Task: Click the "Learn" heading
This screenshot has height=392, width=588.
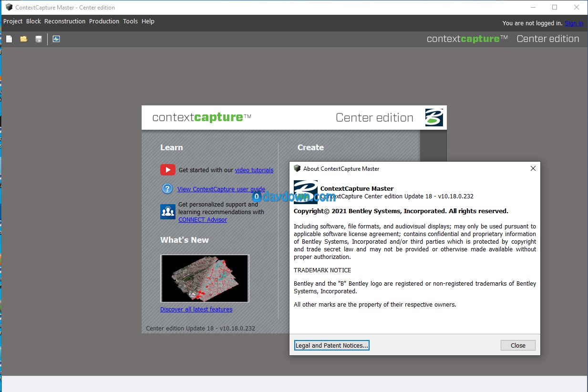Action: [x=172, y=148]
